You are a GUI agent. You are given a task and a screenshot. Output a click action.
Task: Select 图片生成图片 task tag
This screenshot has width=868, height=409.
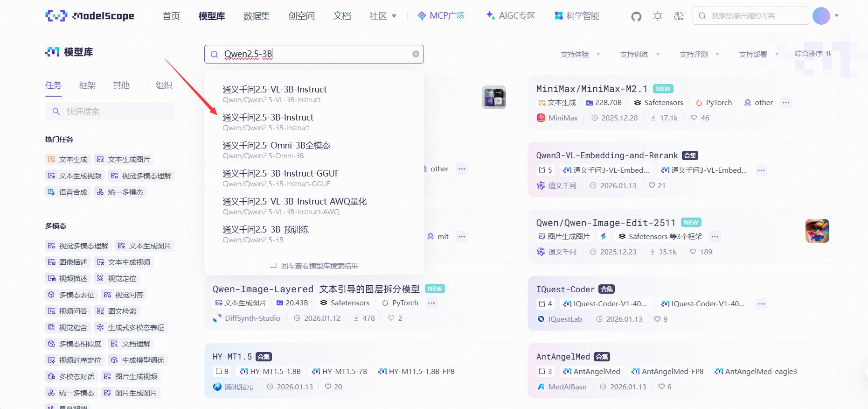click(x=131, y=393)
